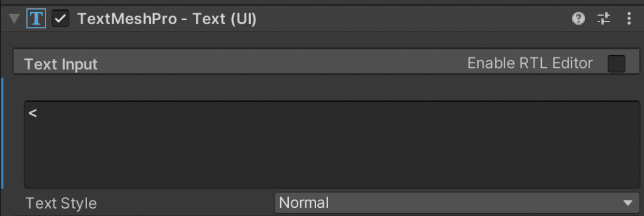The width and height of the screenshot is (644, 216).
Task: Open the three-dot component options menu
Action: pyautogui.click(x=629, y=19)
